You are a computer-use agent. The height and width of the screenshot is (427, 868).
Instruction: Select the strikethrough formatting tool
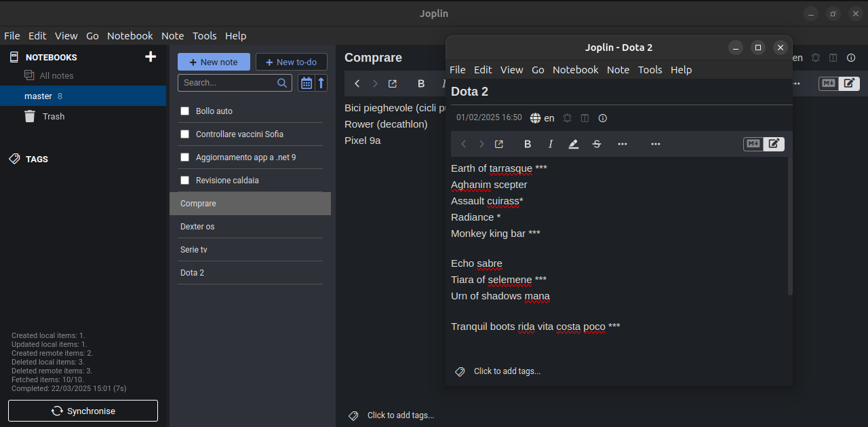point(596,144)
